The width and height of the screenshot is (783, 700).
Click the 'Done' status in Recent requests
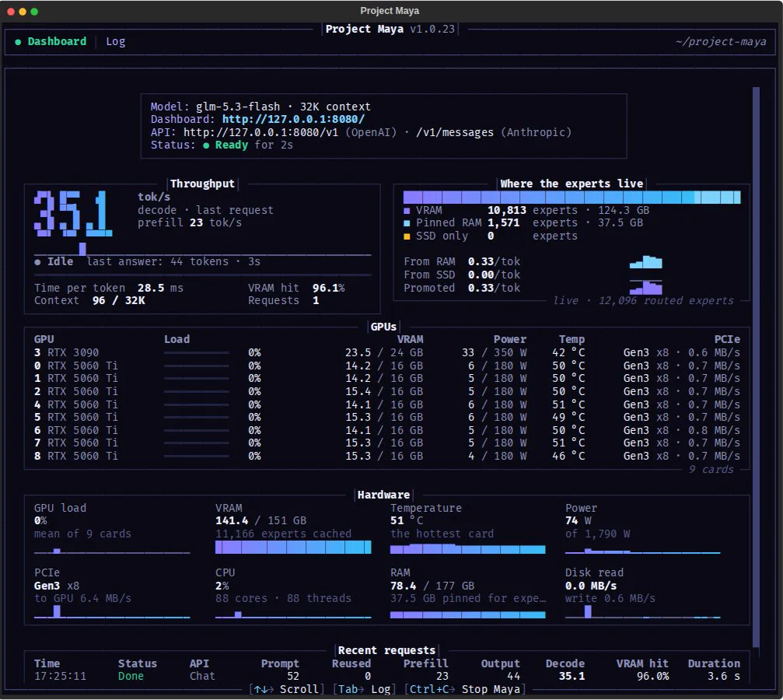(131, 676)
